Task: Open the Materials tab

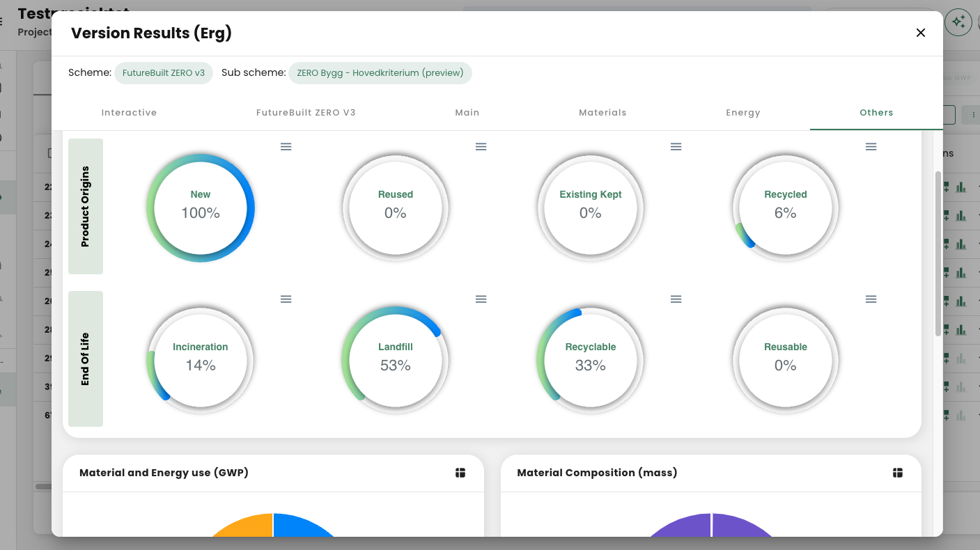Action: [x=602, y=112]
